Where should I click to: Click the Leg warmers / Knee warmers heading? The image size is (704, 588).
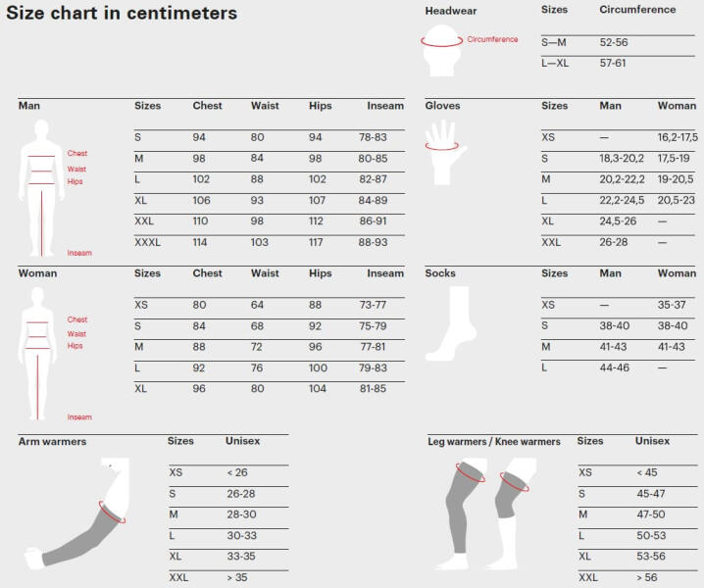click(x=494, y=442)
